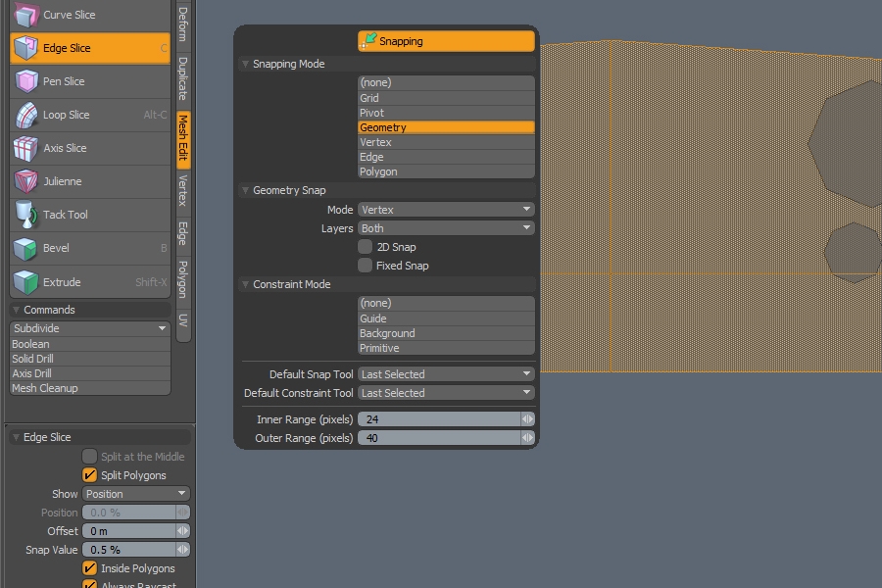Screen dimensions: 882x588
Task: Click the Snap Value field showing 0.5 %
Action: [129, 549]
